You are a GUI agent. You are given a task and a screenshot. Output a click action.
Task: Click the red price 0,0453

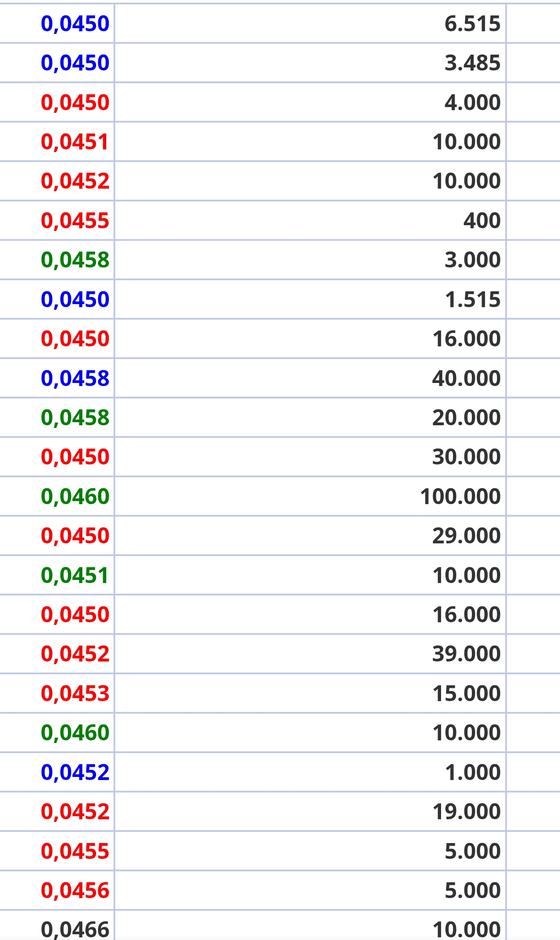[75, 694]
